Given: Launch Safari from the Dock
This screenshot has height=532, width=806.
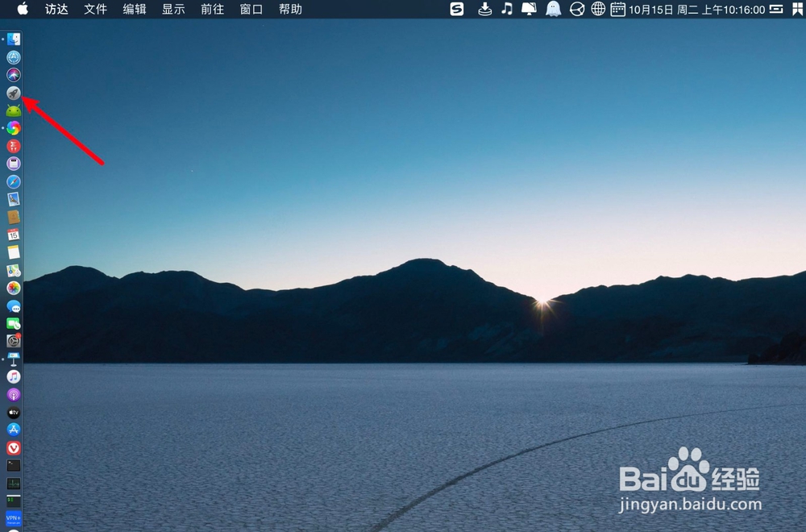Looking at the screenshot, I should 14,181.
